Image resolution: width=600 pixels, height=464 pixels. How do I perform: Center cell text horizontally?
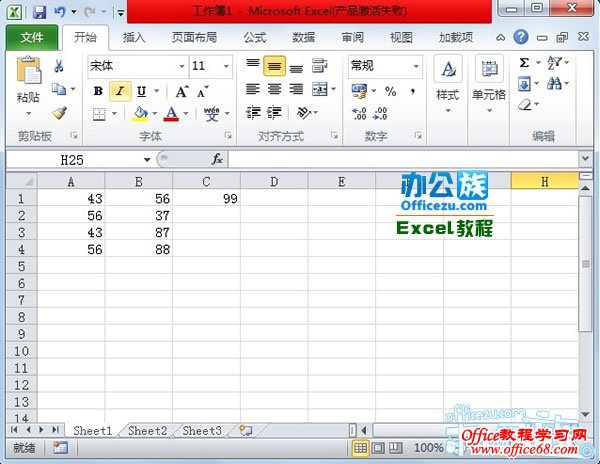[274, 90]
